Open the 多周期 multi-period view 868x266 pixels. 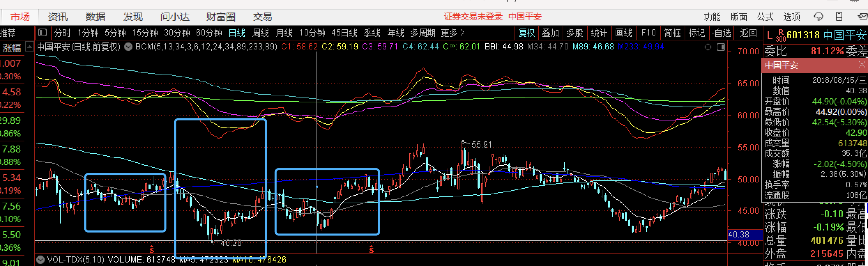[423, 33]
